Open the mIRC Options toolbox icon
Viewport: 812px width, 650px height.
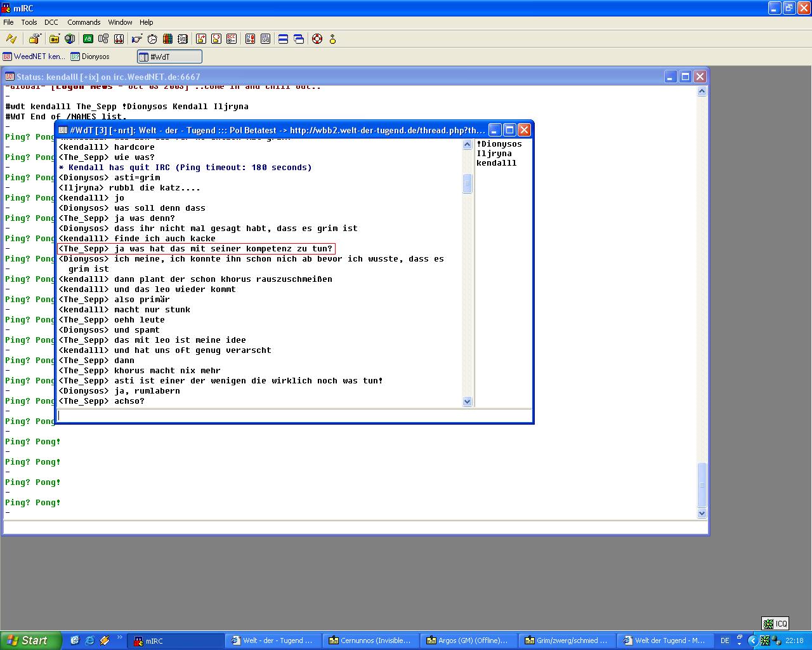[34, 39]
